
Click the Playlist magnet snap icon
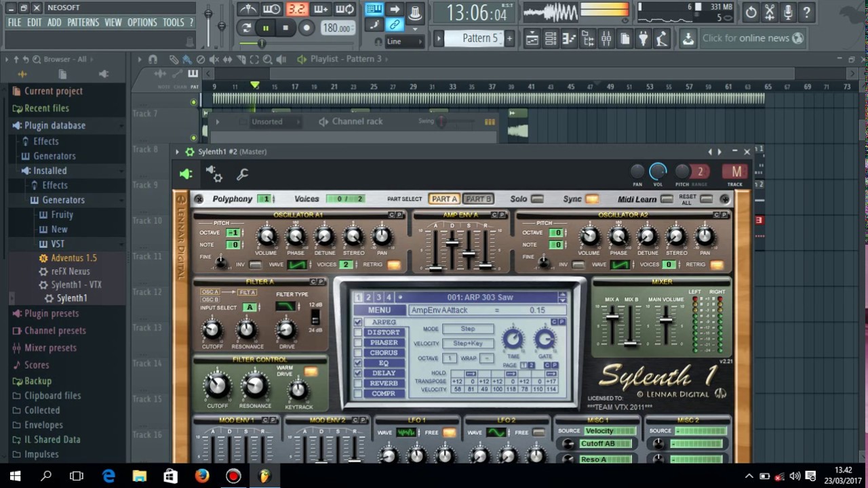click(x=153, y=60)
